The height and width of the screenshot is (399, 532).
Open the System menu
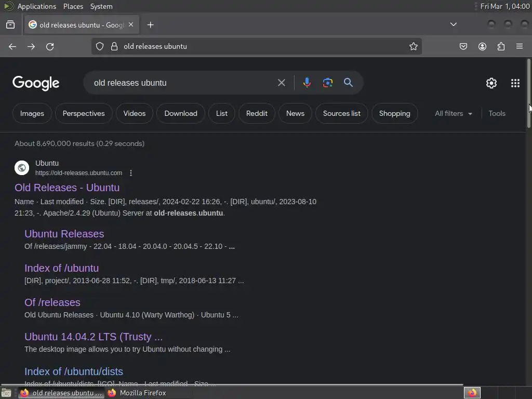[101, 6]
